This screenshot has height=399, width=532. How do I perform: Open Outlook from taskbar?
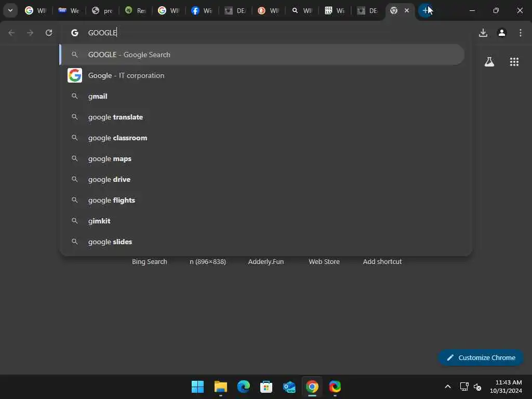(289, 387)
